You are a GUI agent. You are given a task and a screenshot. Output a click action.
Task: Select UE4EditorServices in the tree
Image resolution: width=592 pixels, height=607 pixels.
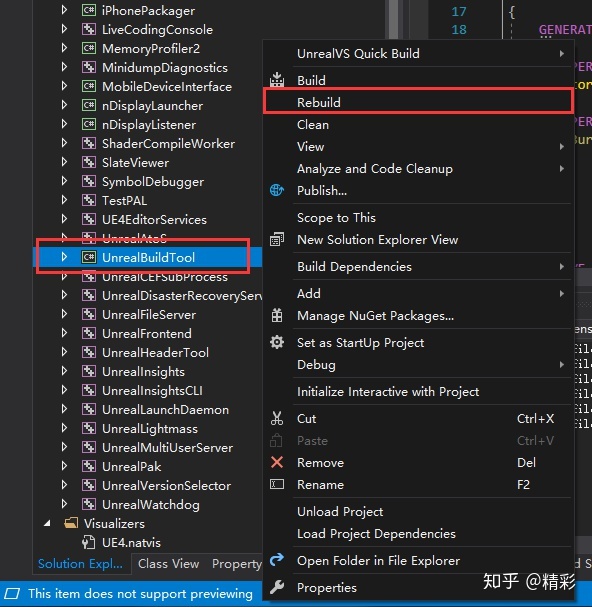pyautogui.click(x=154, y=219)
